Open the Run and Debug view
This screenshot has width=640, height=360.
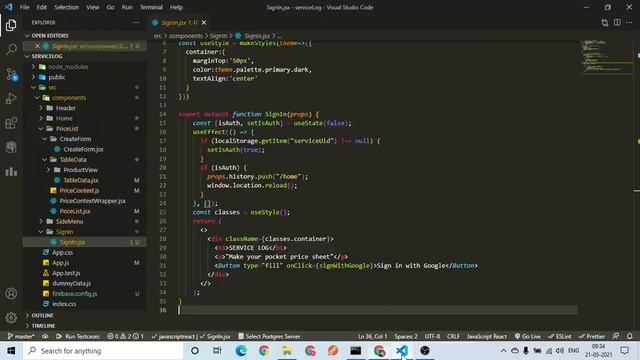tap(11, 98)
